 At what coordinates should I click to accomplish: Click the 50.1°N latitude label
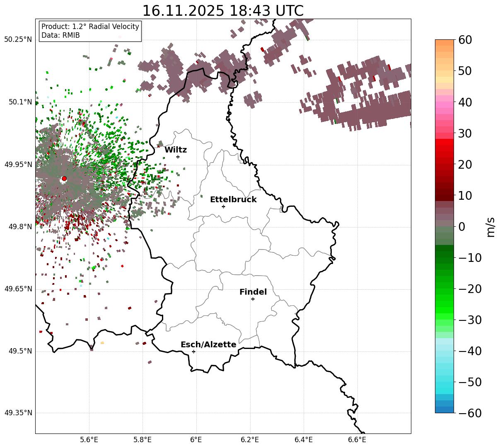(x=20, y=102)
